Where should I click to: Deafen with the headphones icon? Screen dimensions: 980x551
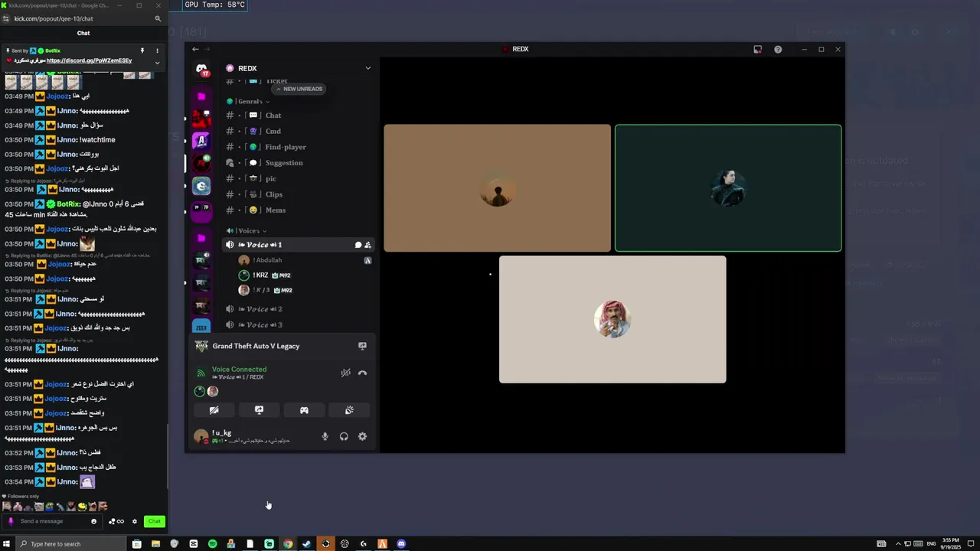tap(344, 436)
